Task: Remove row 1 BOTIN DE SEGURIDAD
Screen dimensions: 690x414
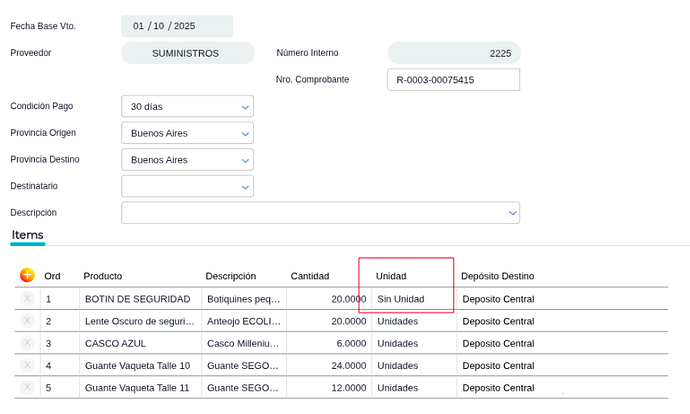Action: tap(27, 299)
